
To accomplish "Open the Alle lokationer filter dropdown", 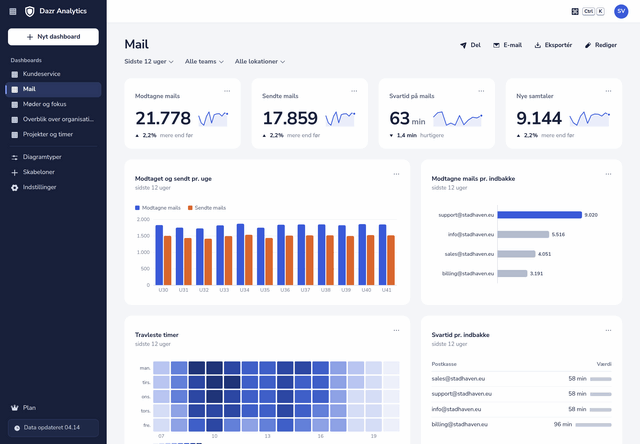I will (x=260, y=62).
